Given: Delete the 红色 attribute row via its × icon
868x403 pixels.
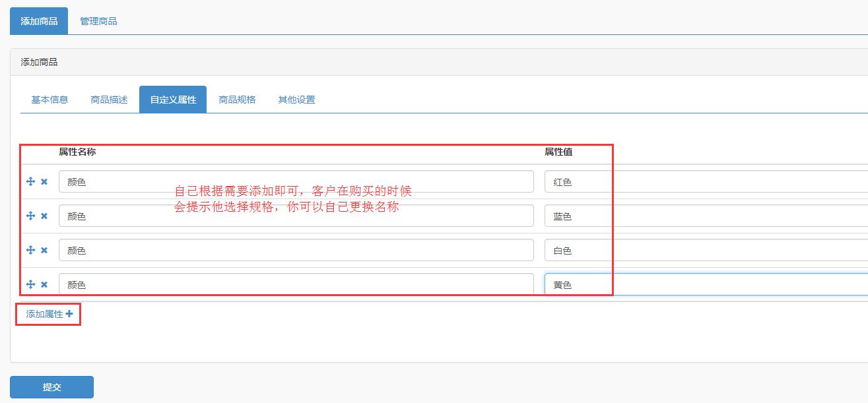Looking at the screenshot, I should click(x=44, y=181).
